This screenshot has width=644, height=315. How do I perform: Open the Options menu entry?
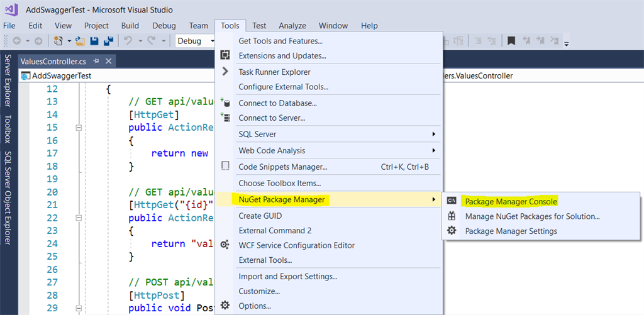(x=255, y=306)
